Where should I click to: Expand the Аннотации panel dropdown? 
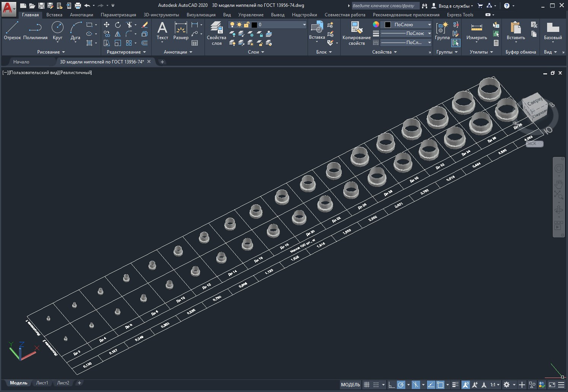[x=178, y=52]
